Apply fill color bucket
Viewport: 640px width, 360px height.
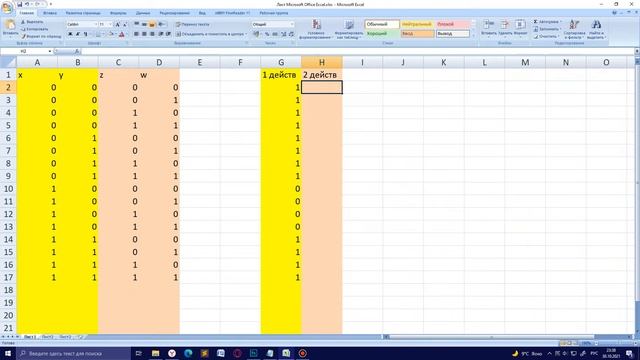pyautogui.click(x=111, y=34)
